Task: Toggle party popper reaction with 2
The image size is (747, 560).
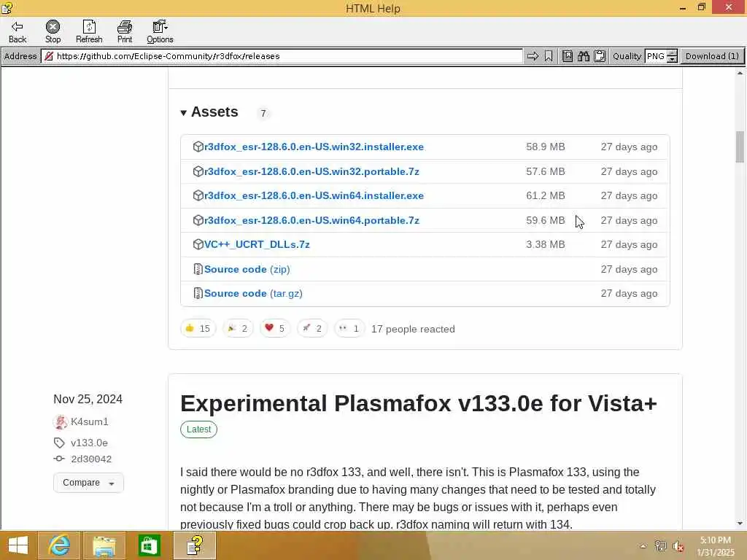Action: click(x=238, y=329)
